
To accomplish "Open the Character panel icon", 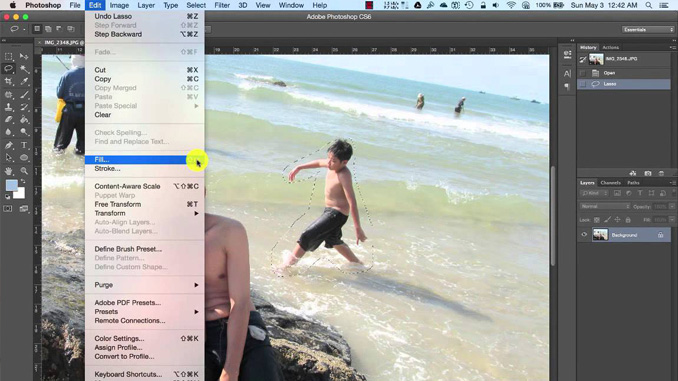I will [x=567, y=74].
